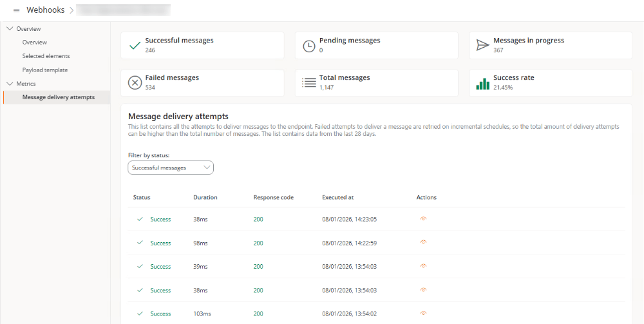Screen dimensions: 644x324
Task: Collapse the Overview section in sidebar
Action: click(10, 29)
